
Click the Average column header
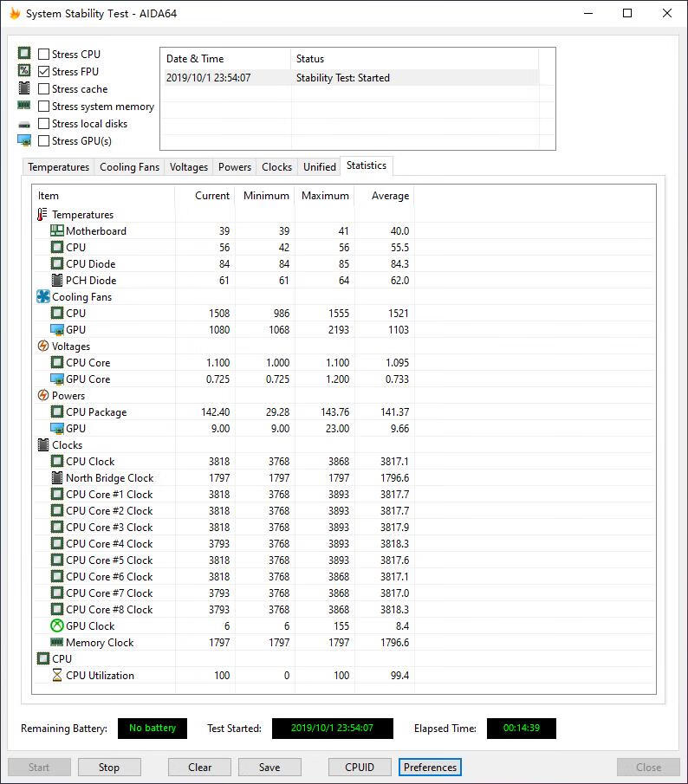[x=385, y=196]
